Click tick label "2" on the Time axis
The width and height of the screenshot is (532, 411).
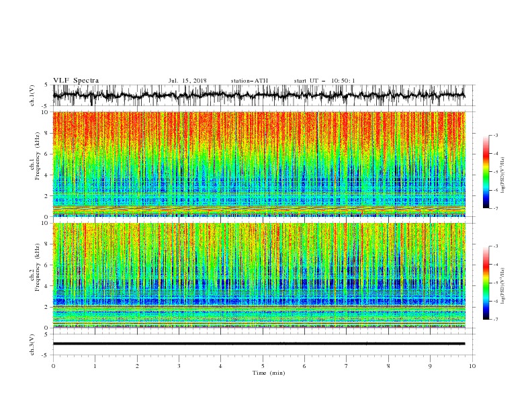click(137, 366)
